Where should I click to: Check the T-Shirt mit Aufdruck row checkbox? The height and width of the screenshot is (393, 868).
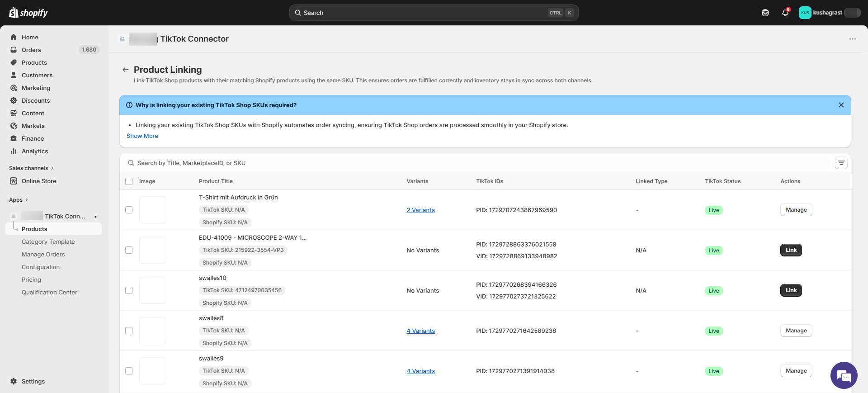129,210
